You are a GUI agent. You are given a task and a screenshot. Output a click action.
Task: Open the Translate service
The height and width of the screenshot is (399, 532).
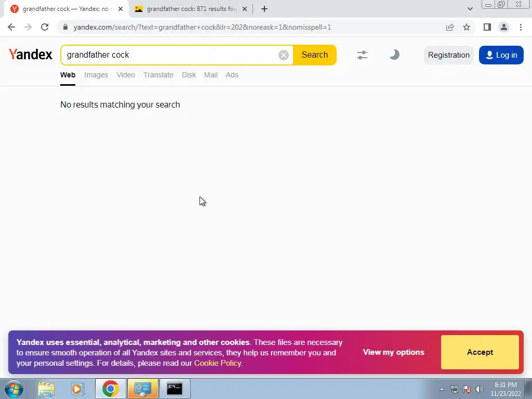click(x=158, y=75)
